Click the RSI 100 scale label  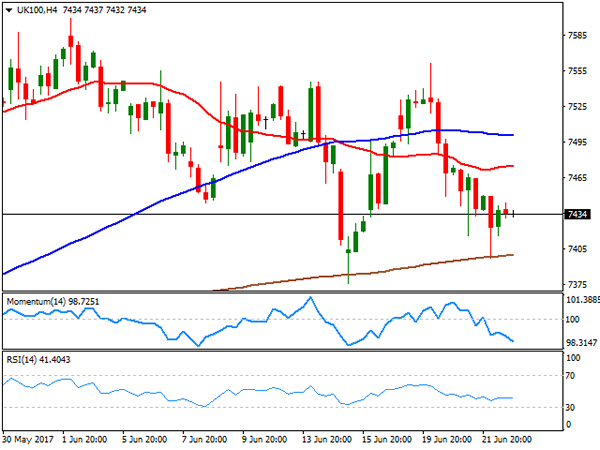click(573, 358)
